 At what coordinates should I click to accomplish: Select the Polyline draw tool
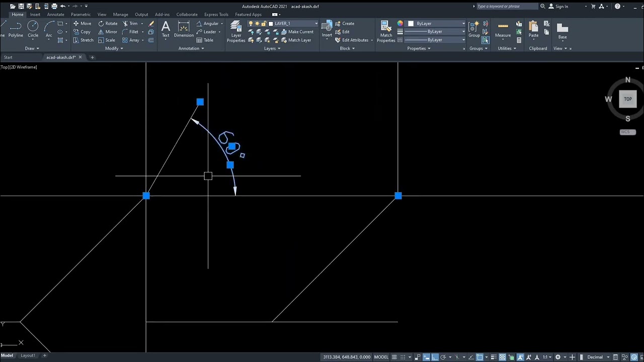16,29
